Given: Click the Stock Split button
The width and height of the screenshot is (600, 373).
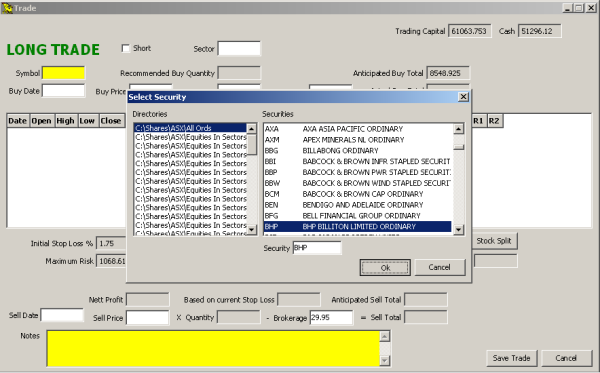Looking at the screenshot, I should (x=494, y=241).
